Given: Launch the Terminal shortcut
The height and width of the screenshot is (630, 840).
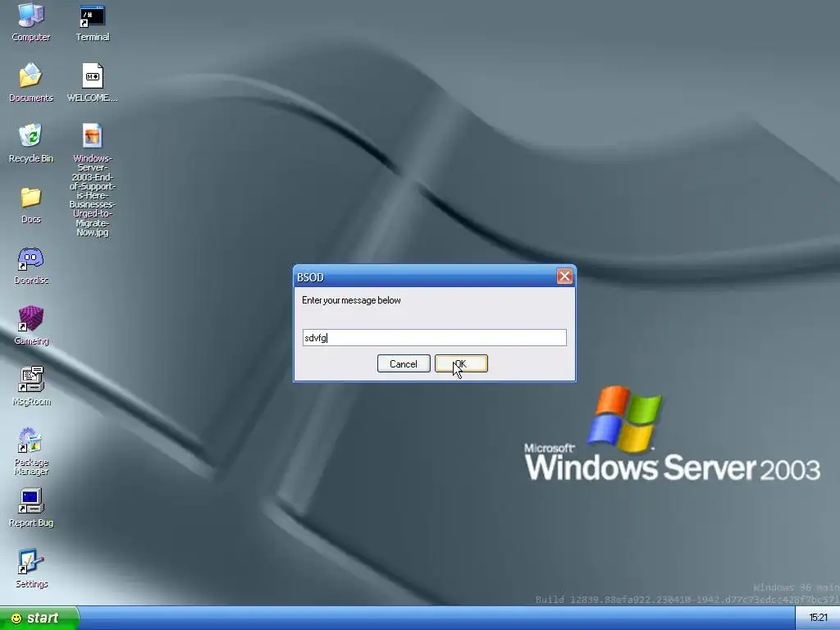Looking at the screenshot, I should click(x=93, y=22).
